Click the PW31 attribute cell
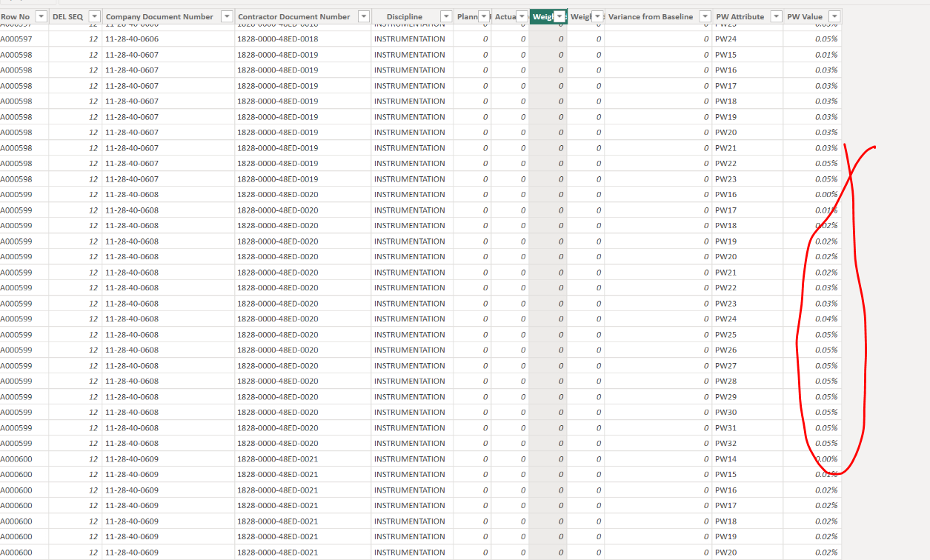Screen dimensions: 930x560 pyautogui.click(x=748, y=428)
